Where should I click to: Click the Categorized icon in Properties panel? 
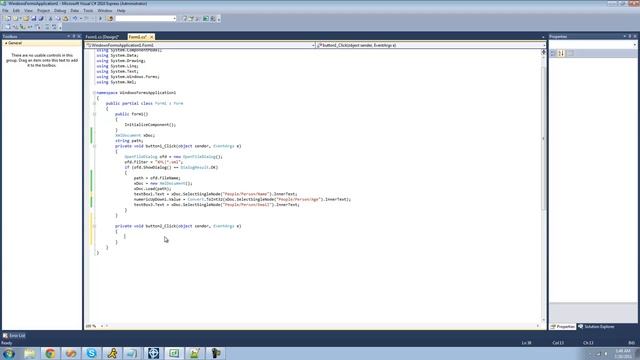point(553,53)
